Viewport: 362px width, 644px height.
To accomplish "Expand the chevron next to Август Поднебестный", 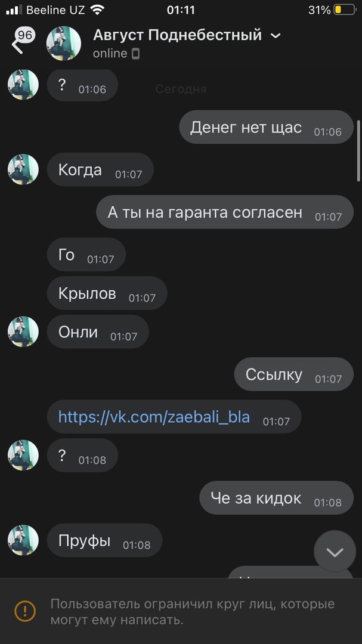I will (x=276, y=36).
